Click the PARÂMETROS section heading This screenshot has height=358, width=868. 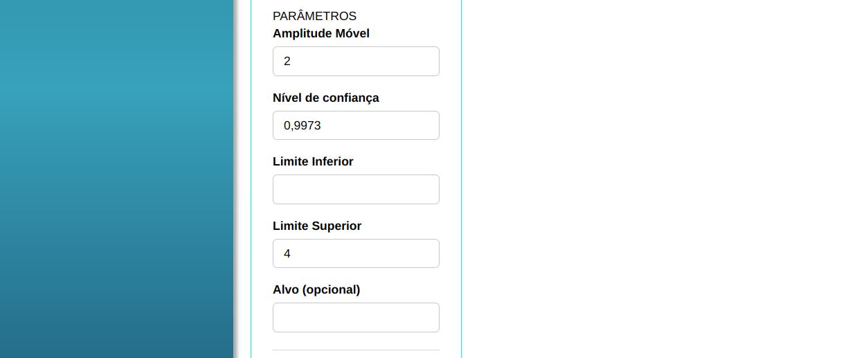[x=314, y=16]
